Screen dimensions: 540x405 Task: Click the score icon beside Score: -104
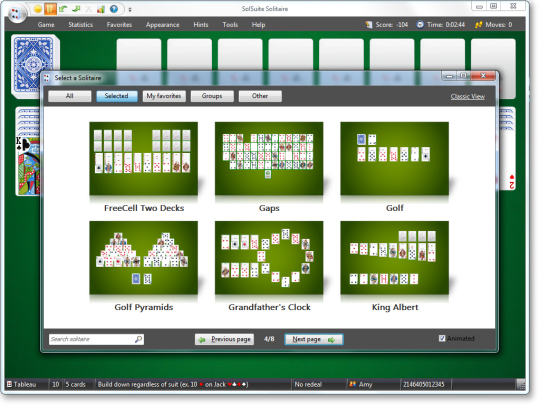pyautogui.click(x=368, y=24)
